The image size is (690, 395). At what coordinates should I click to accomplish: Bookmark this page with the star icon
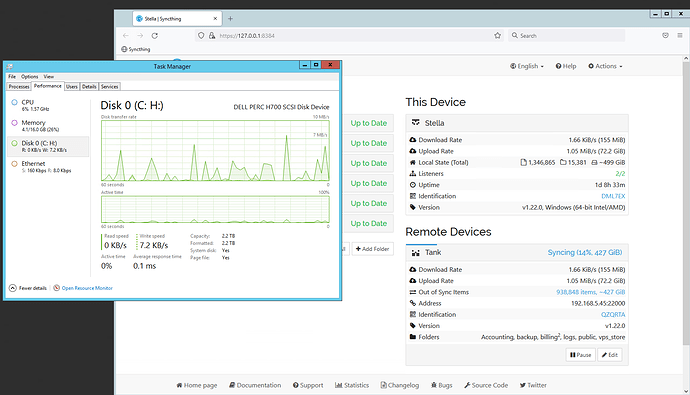[x=497, y=36]
